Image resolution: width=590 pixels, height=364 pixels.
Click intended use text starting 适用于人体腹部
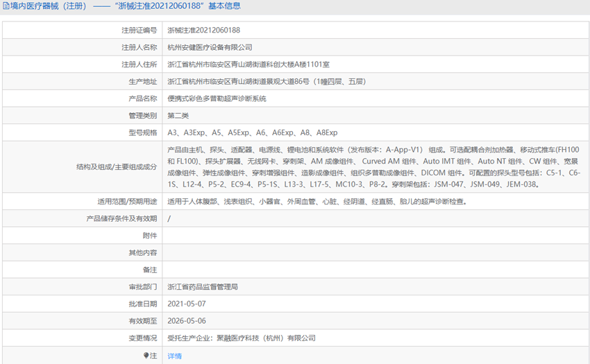[x=317, y=202]
